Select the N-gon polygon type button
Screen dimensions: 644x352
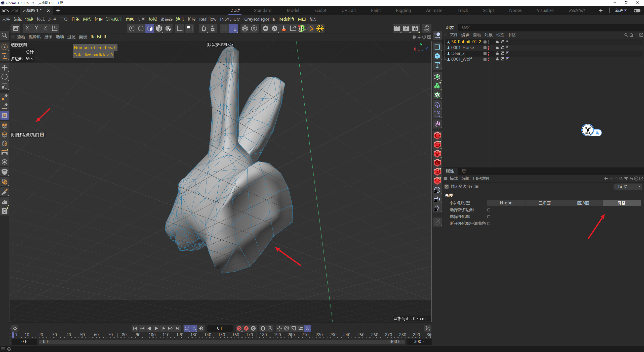pos(506,203)
